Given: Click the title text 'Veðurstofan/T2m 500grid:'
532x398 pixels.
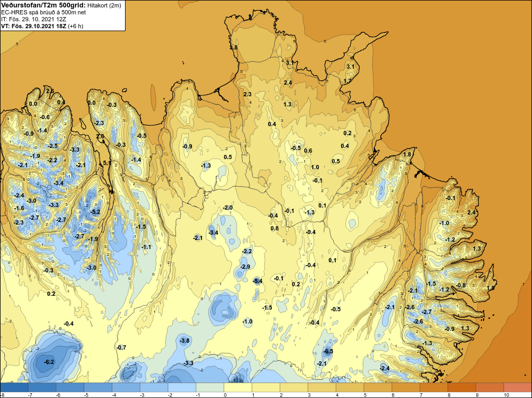Looking at the screenshot, I should 43,5.
